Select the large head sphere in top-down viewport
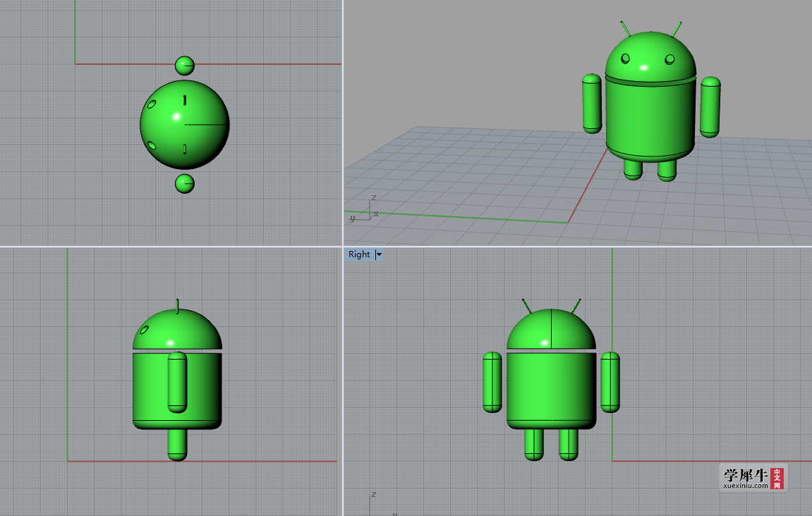 coord(184,124)
